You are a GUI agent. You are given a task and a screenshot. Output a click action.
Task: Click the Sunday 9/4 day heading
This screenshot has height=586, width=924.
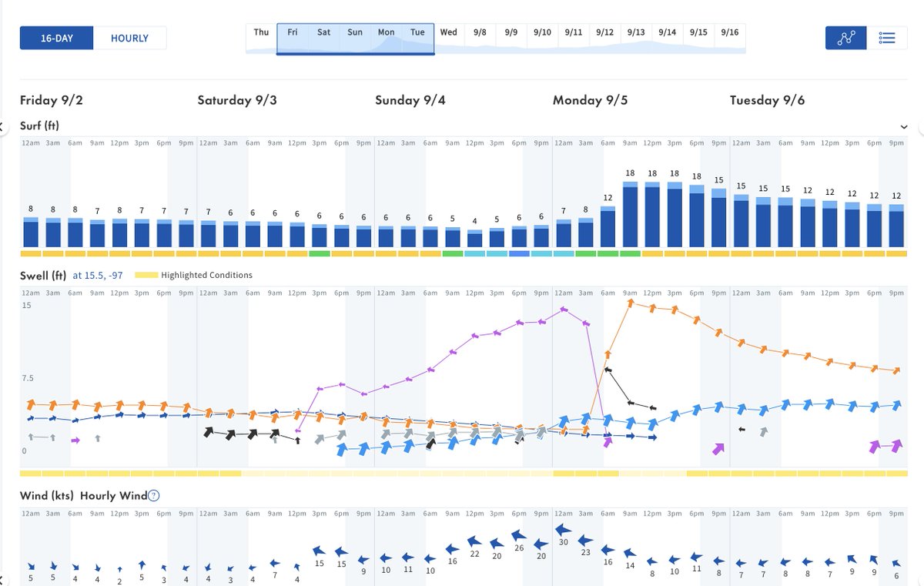tap(410, 100)
